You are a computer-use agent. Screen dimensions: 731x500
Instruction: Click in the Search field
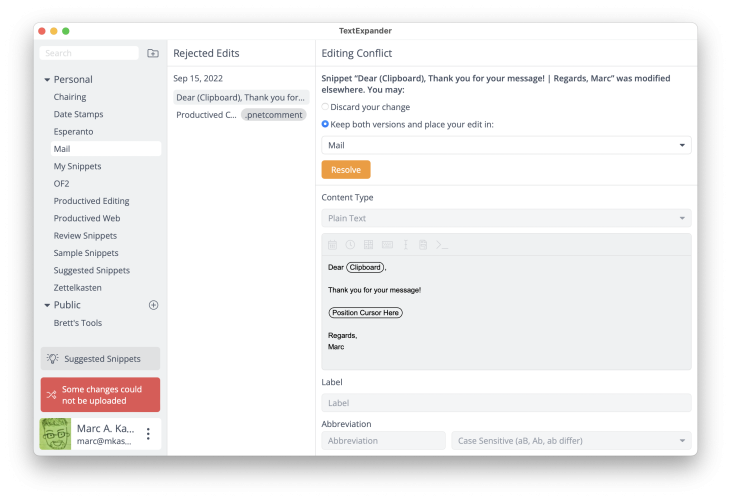[89, 53]
